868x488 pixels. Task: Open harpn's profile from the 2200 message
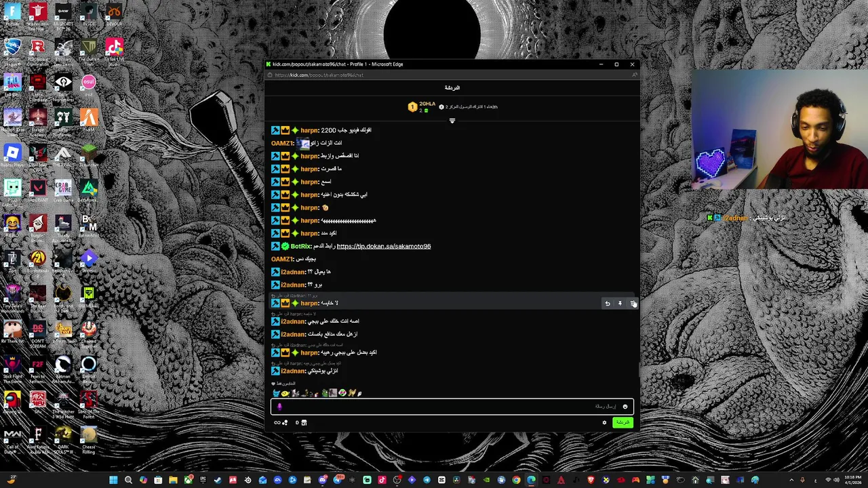coord(309,130)
